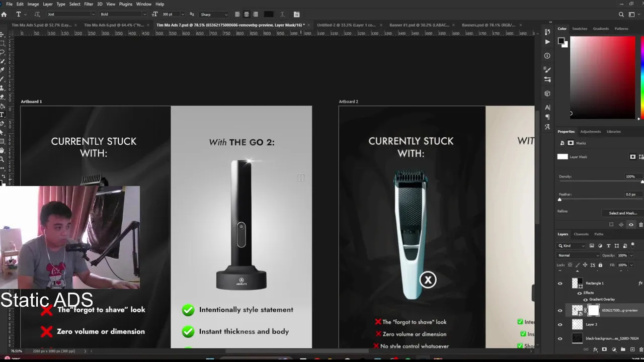Filter layers by smart objects icon
Screen dimensions: 644x362
(625, 246)
